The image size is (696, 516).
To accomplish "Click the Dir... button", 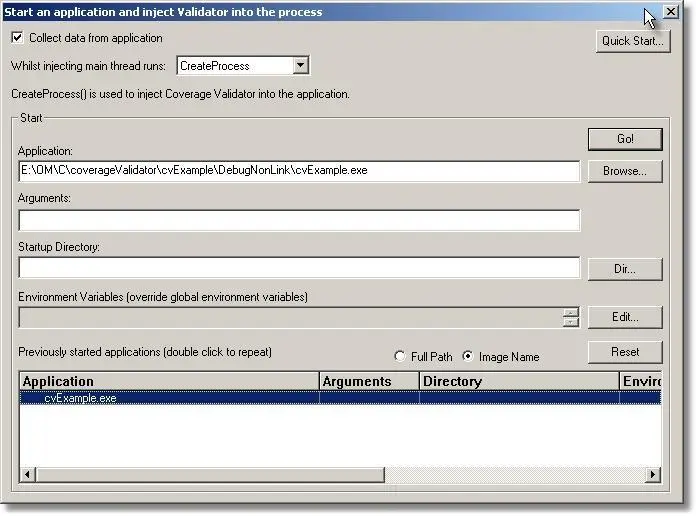I will pos(625,269).
